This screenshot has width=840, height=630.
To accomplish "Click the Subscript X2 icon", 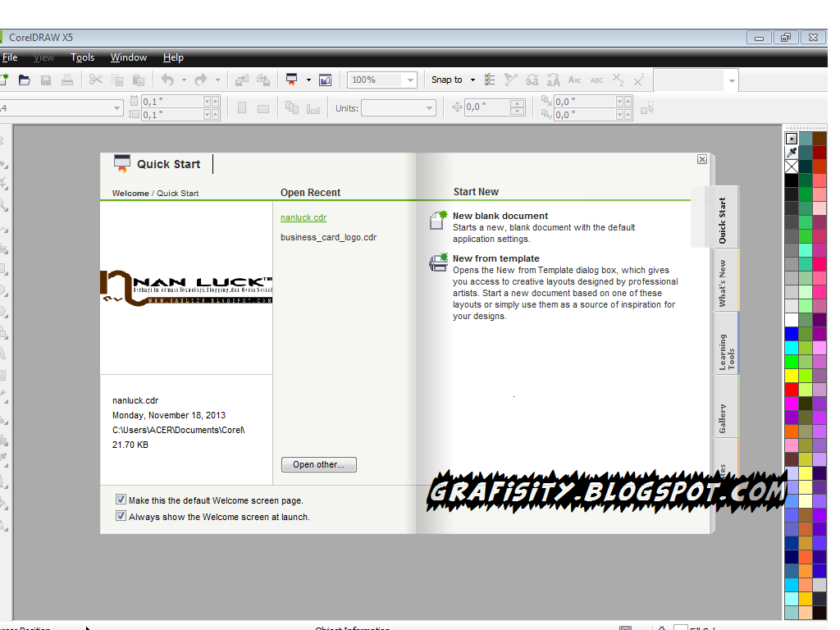I will point(618,80).
